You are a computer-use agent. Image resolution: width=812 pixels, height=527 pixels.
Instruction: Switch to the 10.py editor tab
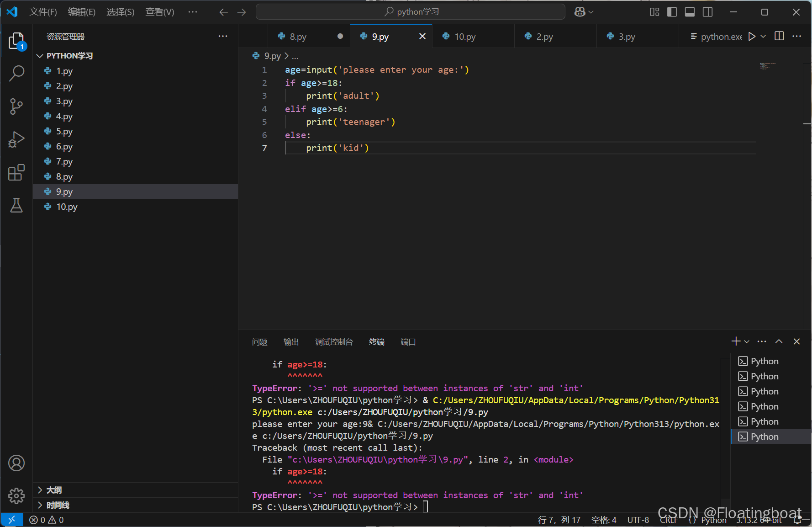click(465, 37)
